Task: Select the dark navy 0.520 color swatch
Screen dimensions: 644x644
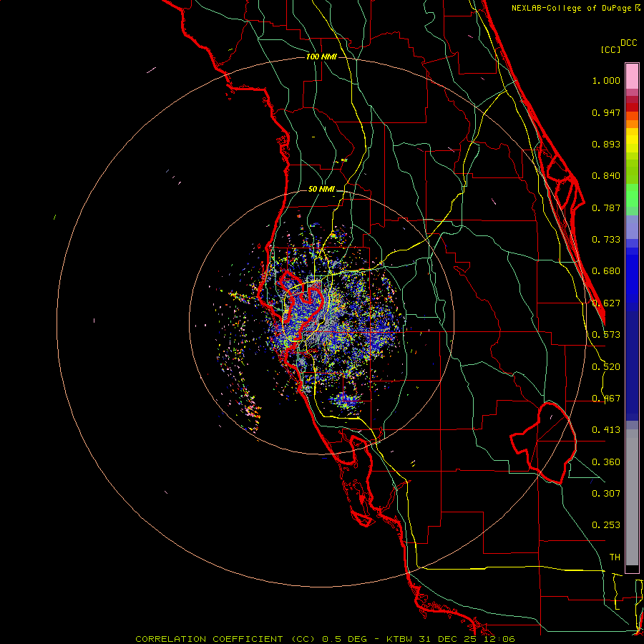Action: point(632,366)
